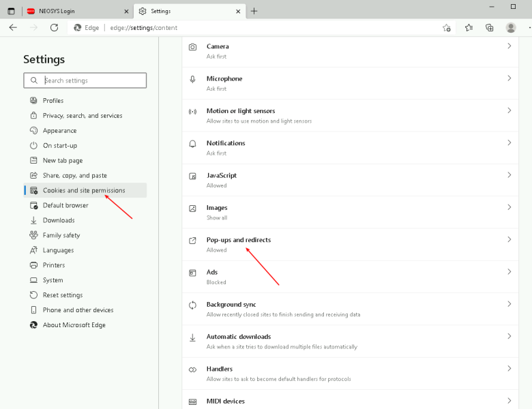Image resolution: width=532 pixels, height=409 pixels.
Task: Expand Handlers permission chevron
Action: (x=509, y=368)
